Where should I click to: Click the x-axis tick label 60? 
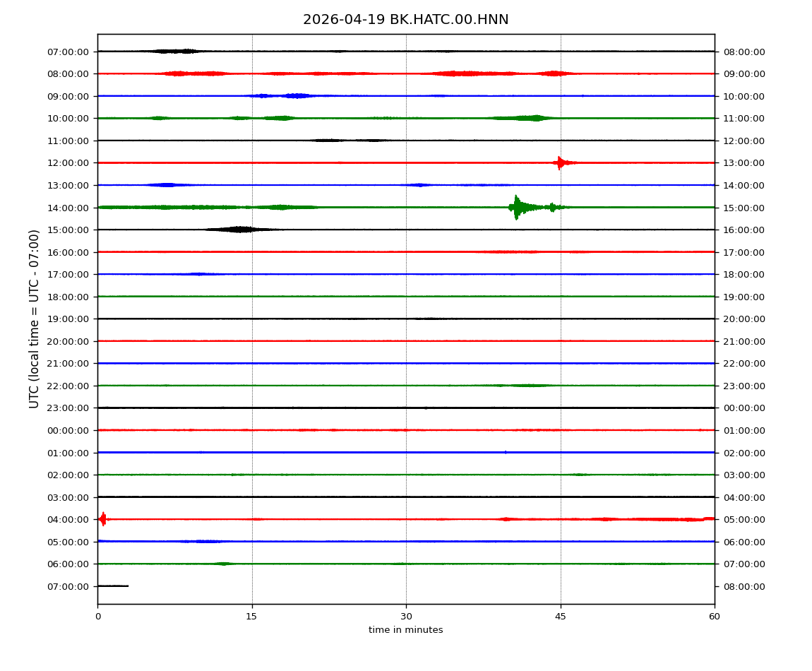(715, 617)
